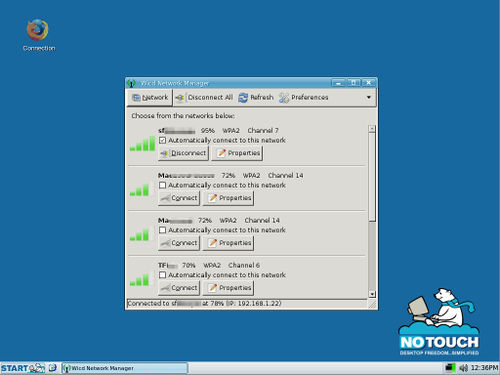Enable auto-connect for the Channel 6 network
Image resolution: width=500 pixels, height=375 pixels.
162,275
